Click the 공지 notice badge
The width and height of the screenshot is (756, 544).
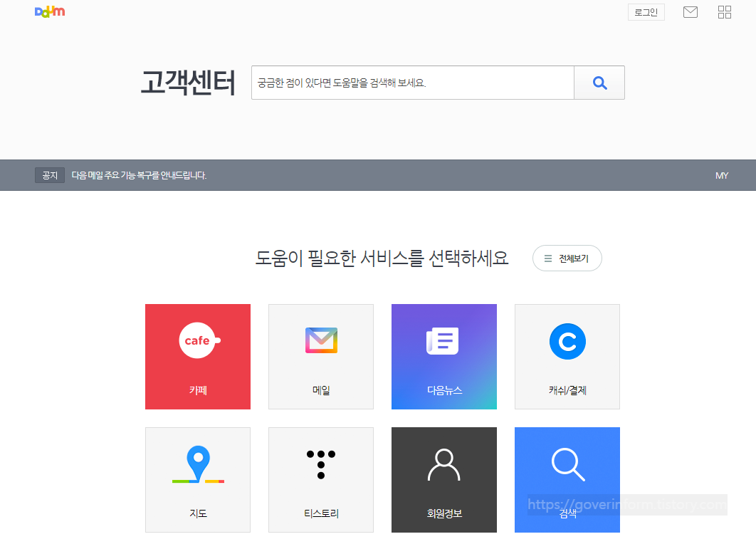[x=50, y=176]
